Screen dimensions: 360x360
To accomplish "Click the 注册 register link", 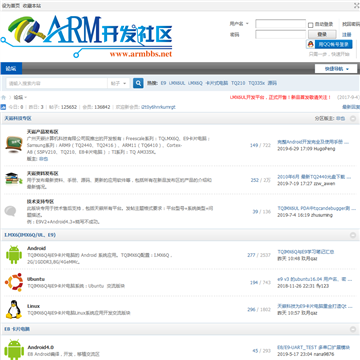I will click(x=347, y=34).
